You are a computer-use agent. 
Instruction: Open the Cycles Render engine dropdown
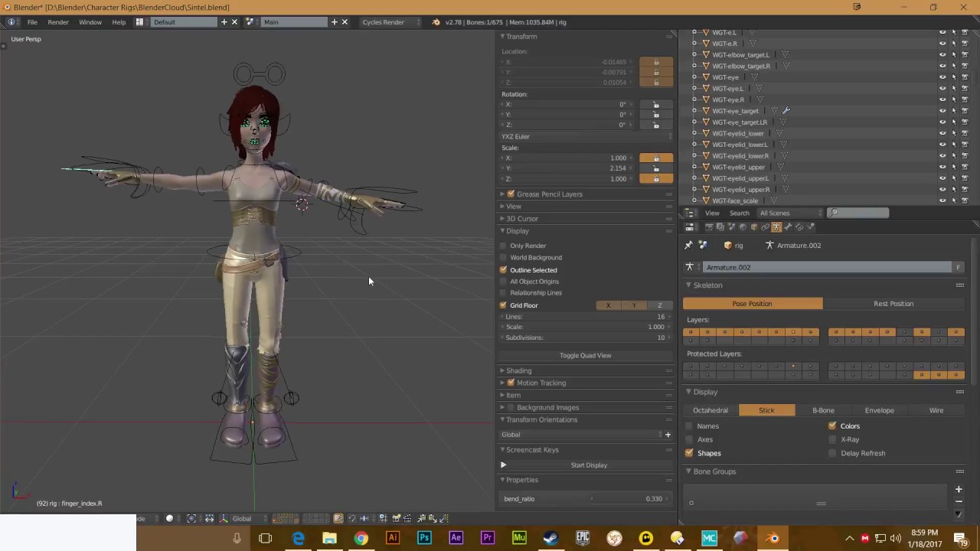(x=390, y=22)
